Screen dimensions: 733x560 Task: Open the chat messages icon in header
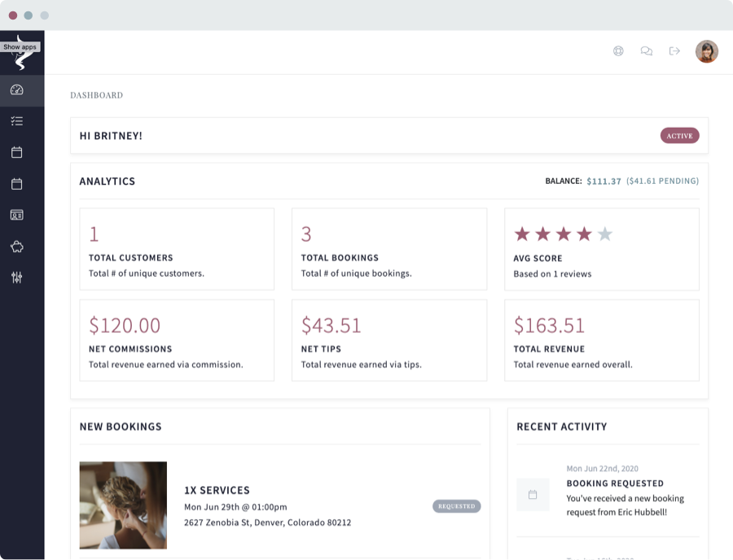click(647, 51)
